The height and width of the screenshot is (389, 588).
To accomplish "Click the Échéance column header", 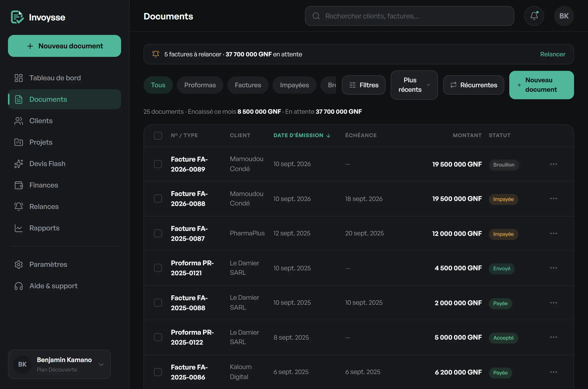I will [361, 135].
